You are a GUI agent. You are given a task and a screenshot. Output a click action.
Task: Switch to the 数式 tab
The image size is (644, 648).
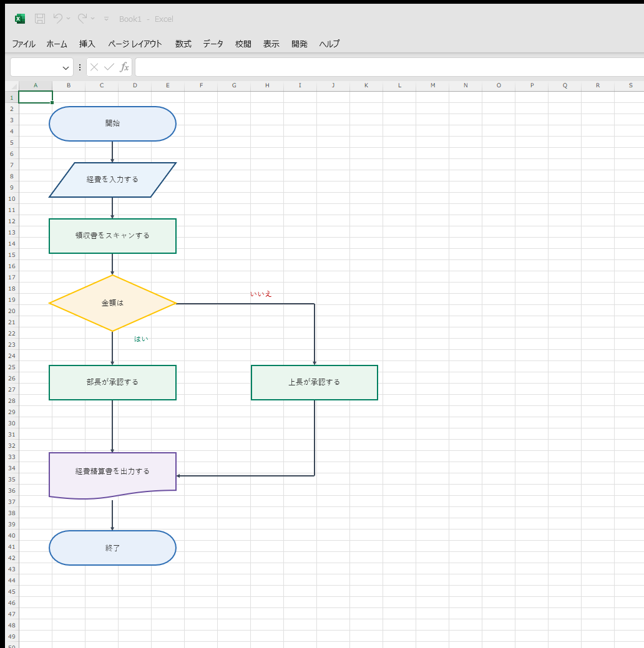tap(183, 44)
